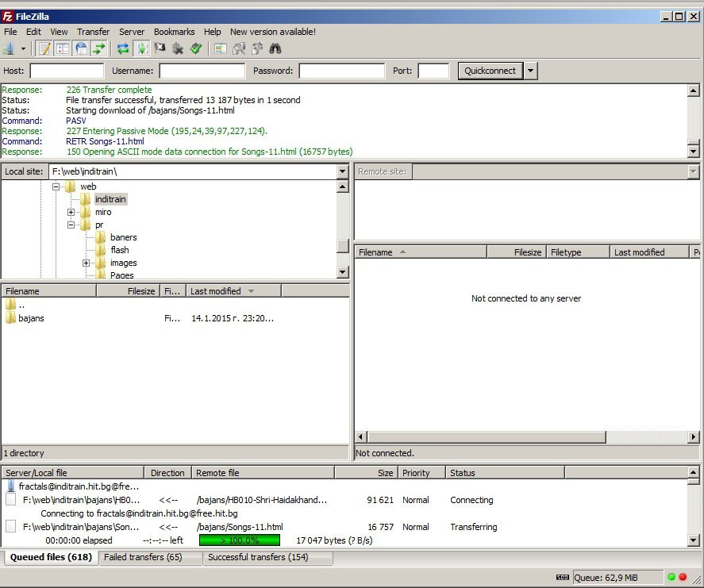This screenshot has height=588, width=704.
Task: Click the message log scroll-up arrow
Action: (693, 90)
